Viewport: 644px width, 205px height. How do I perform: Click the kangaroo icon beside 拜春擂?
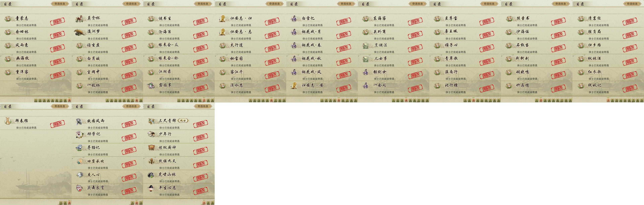9,121
